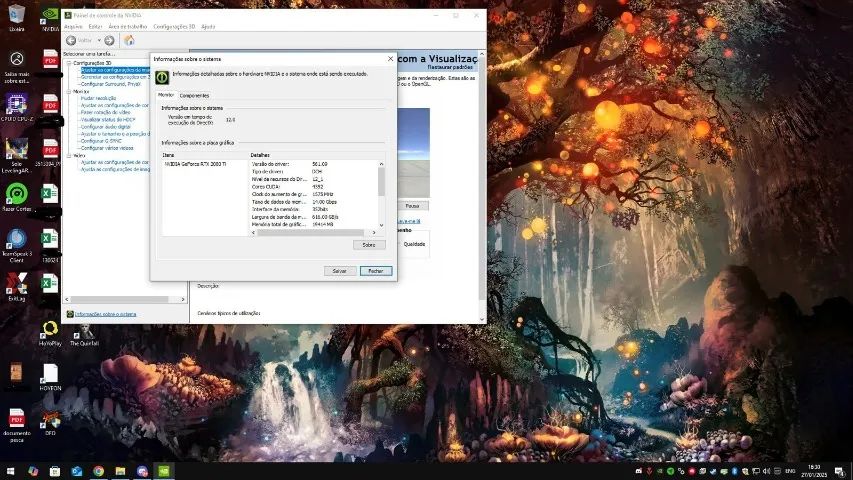Select Visualizar status do HDCP item

click(108, 120)
